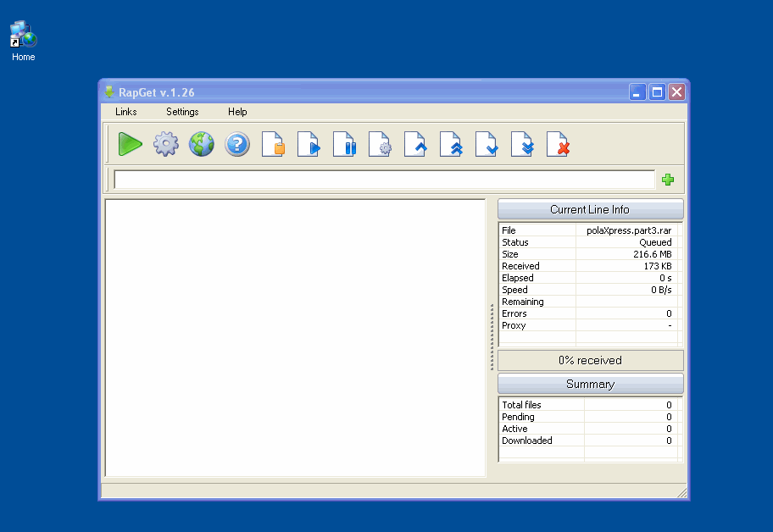Click the 173 KB received value

click(x=657, y=266)
